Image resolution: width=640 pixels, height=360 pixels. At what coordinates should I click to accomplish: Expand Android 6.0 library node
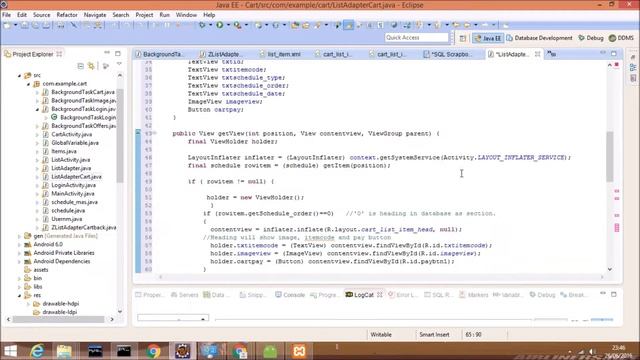click(19, 244)
